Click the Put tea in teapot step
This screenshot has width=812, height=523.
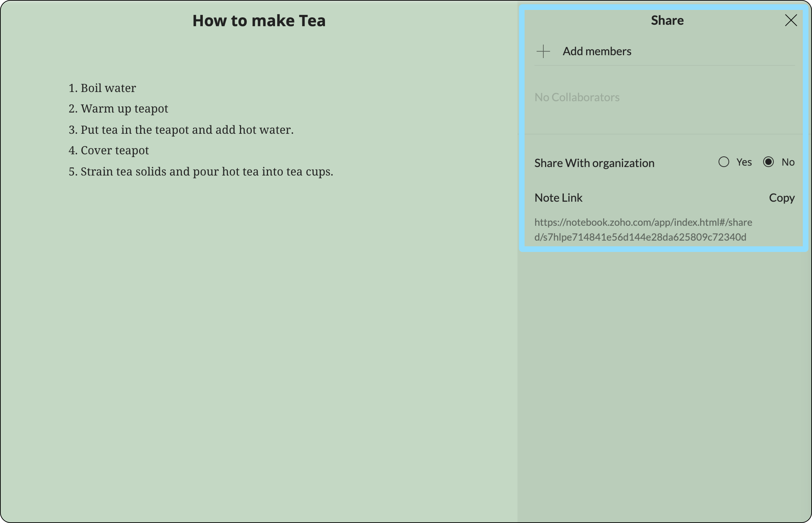coord(187,130)
